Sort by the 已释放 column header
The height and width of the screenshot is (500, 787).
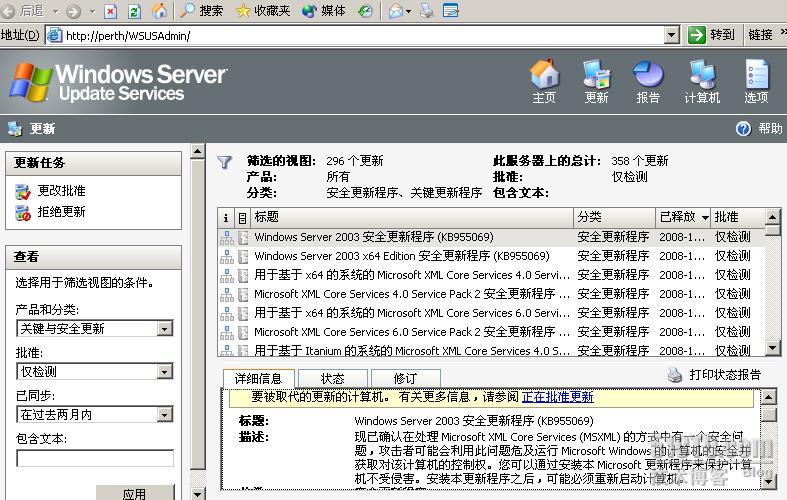pos(683,217)
